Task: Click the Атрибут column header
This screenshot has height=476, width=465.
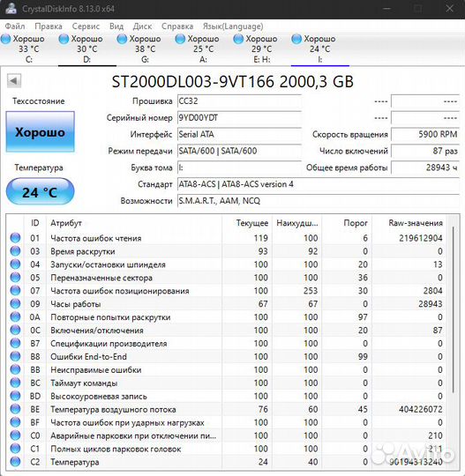Action: (134, 223)
